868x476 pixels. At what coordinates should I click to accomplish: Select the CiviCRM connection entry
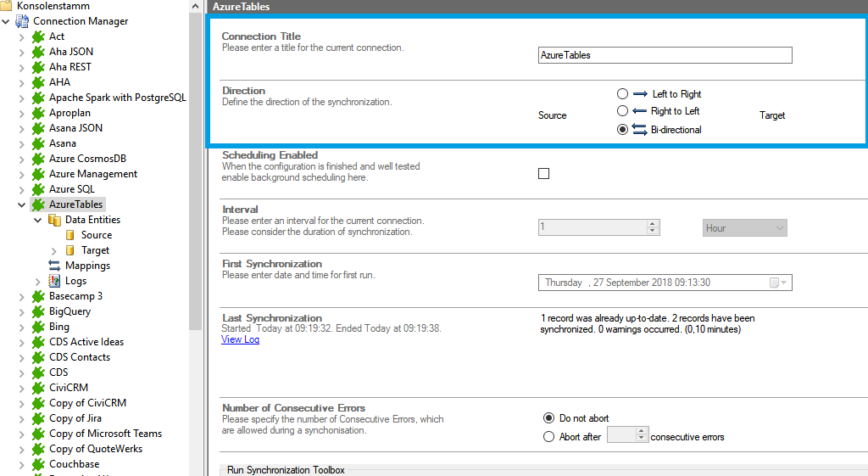(x=68, y=388)
